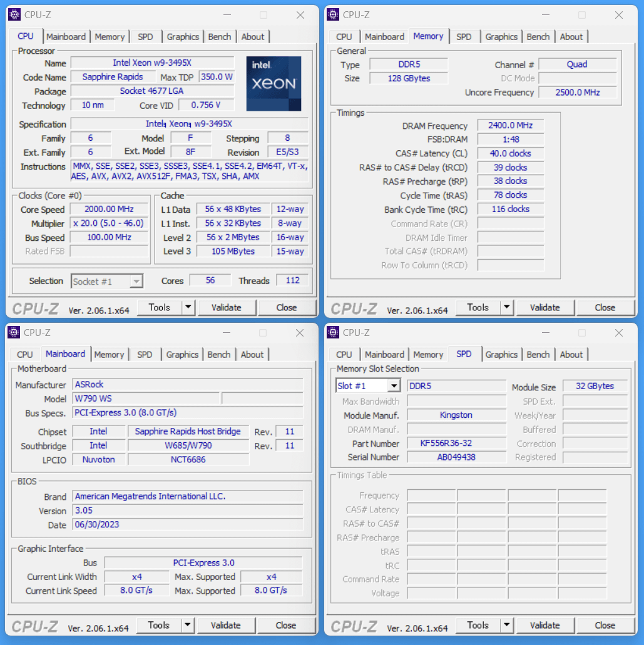
Task: Switch to Memory tab in CPU window
Action: click(x=110, y=37)
